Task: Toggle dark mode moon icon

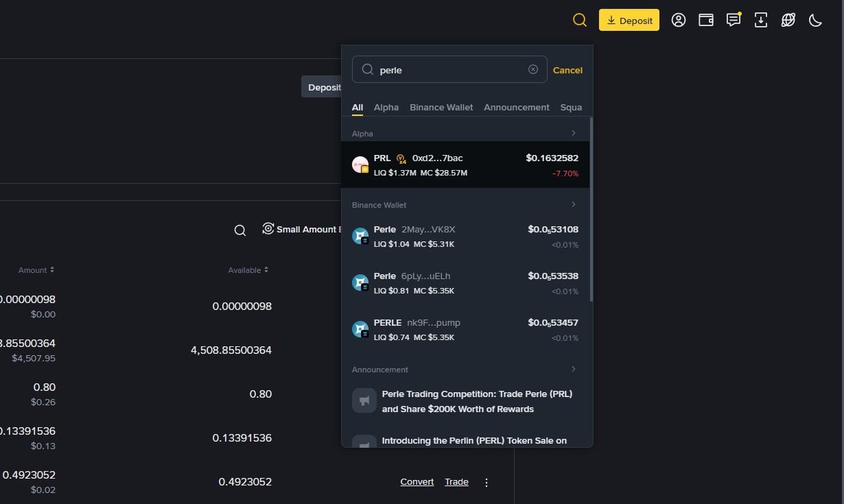Action: (x=815, y=20)
